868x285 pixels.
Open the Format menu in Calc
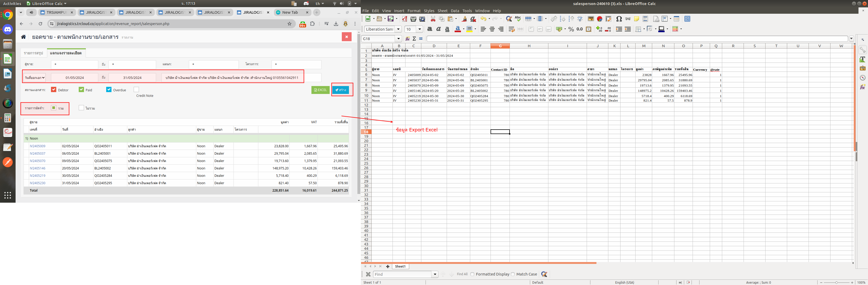click(x=414, y=11)
